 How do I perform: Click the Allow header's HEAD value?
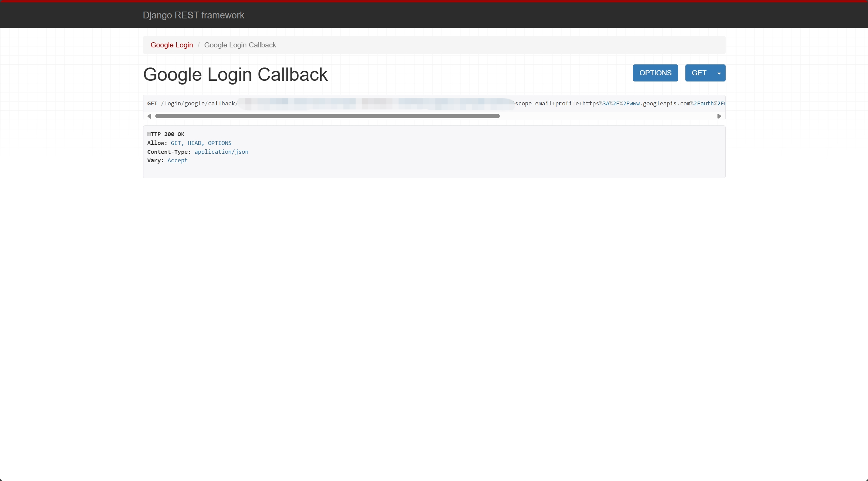click(194, 143)
